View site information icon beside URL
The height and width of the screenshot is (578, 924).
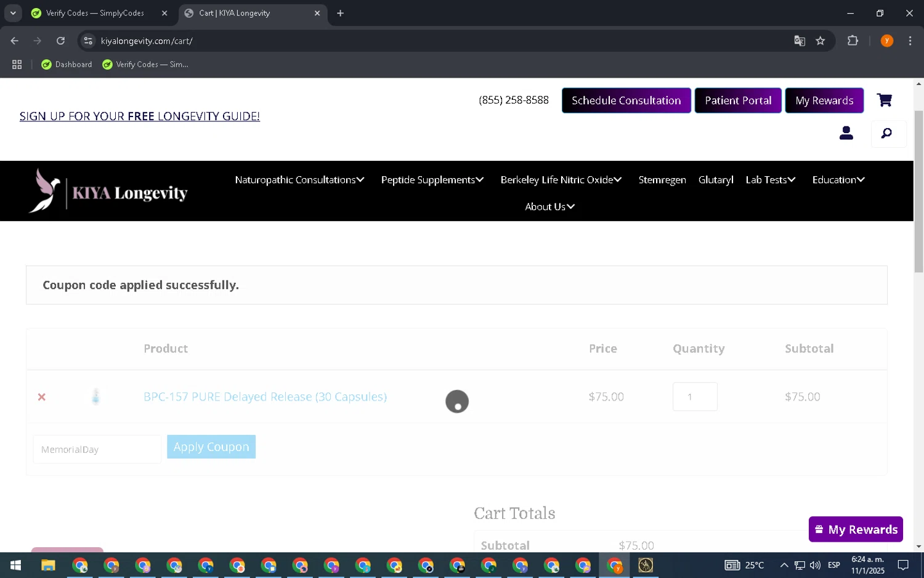pos(88,41)
